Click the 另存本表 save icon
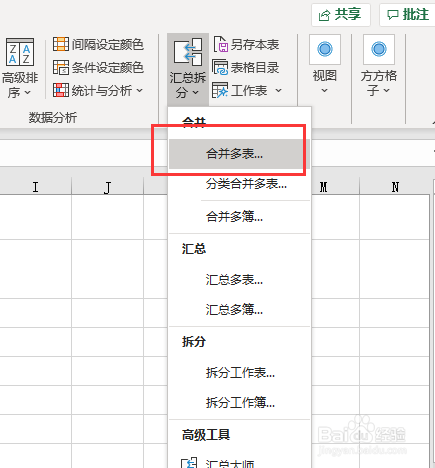Screen dimensions: 435x468 [220, 44]
